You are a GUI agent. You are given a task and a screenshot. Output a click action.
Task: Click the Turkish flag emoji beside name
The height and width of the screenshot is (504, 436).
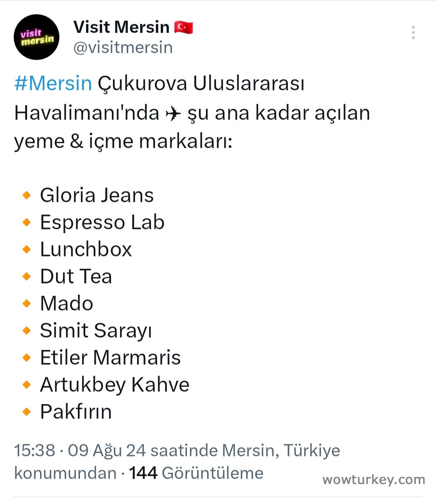click(184, 27)
